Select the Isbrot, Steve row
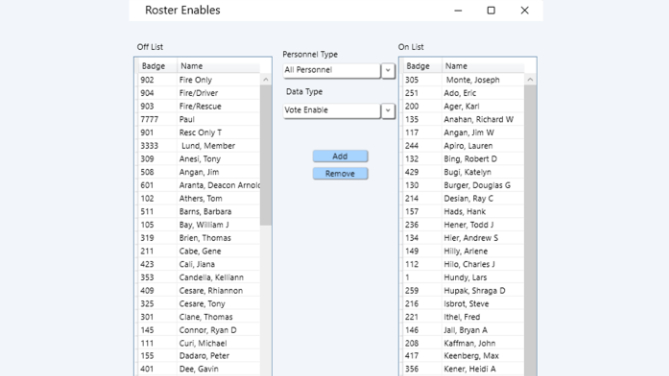This screenshot has height=376, width=669. [x=463, y=304]
